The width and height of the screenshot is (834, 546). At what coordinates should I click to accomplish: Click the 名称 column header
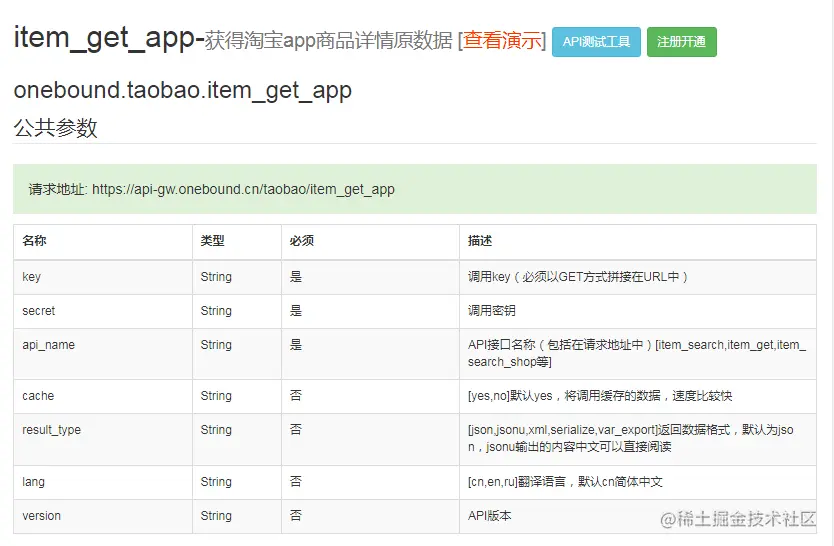coord(103,241)
